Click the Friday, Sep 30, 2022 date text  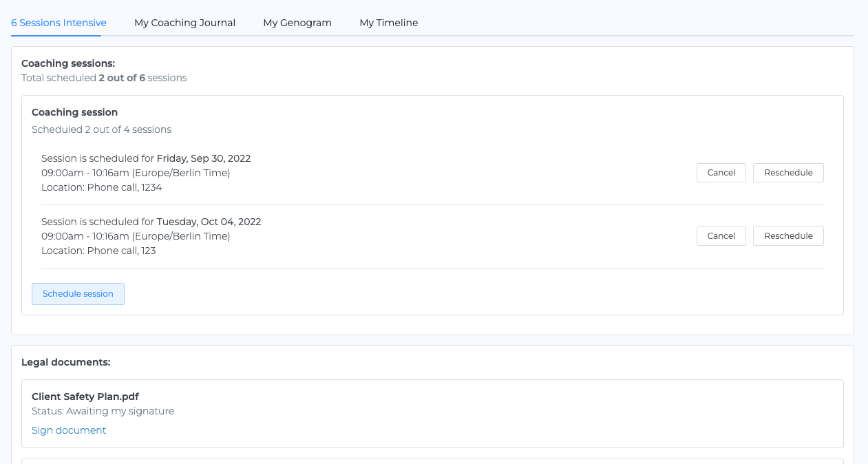pyautogui.click(x=204, y=158)
